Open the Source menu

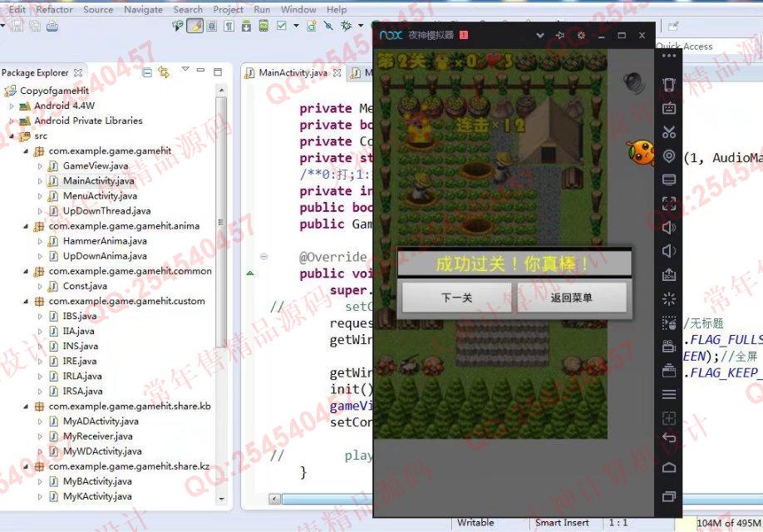[x=98, y=9]
